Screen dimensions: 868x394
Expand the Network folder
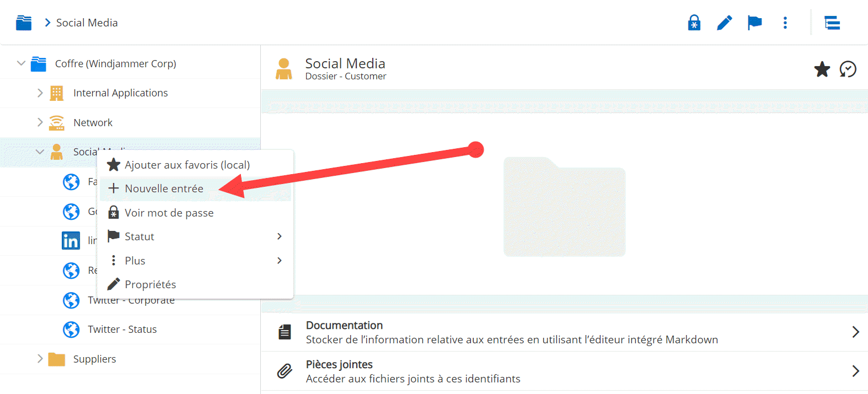[x=40, y=122]
